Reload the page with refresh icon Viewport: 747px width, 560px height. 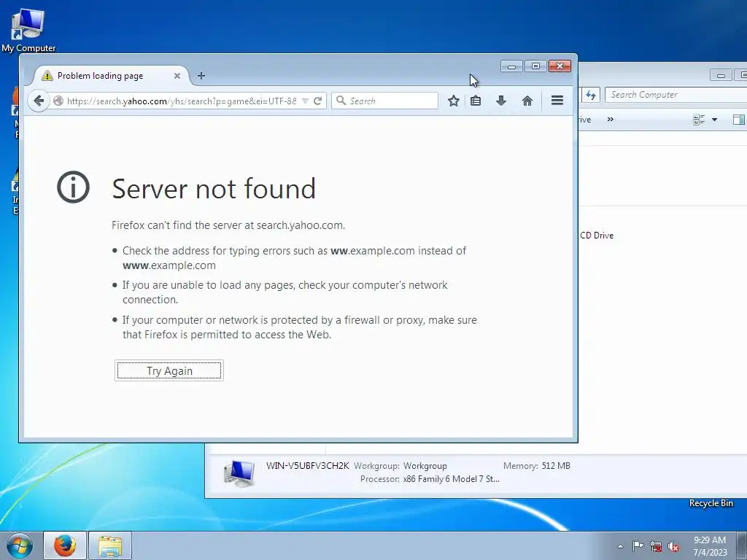click(x=318, y=101)
